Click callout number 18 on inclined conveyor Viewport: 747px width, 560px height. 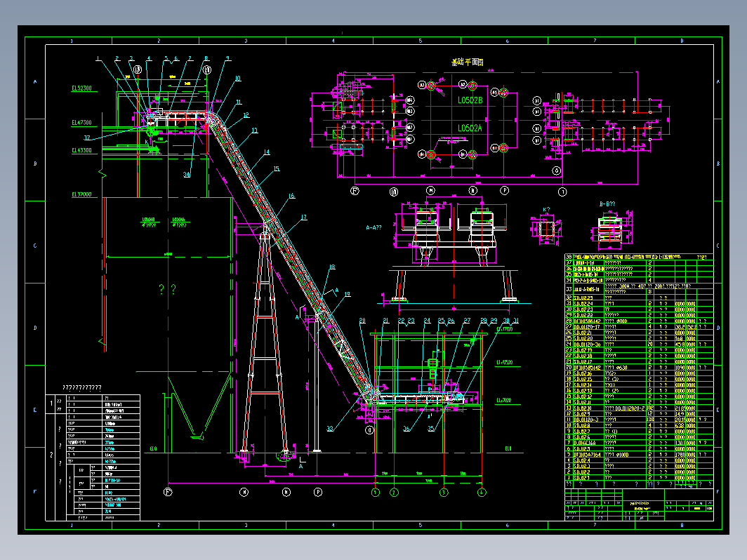tap(332, 267)
